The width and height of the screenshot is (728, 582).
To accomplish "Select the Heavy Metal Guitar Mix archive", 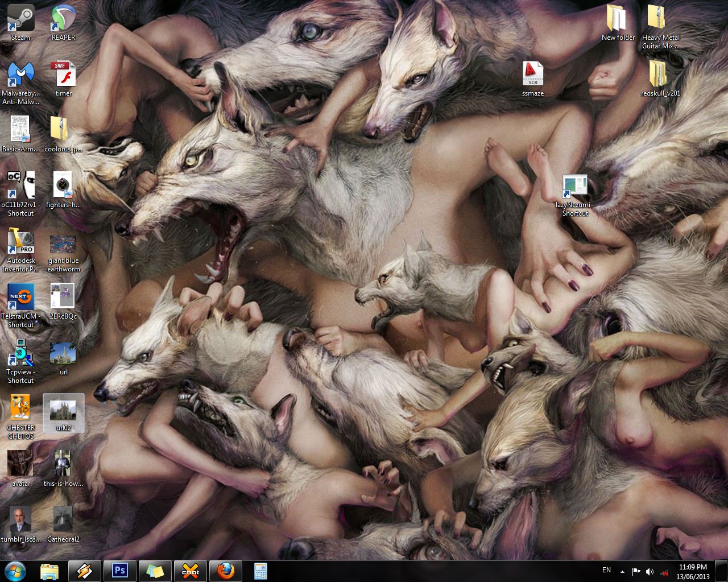I will point(660,19).
